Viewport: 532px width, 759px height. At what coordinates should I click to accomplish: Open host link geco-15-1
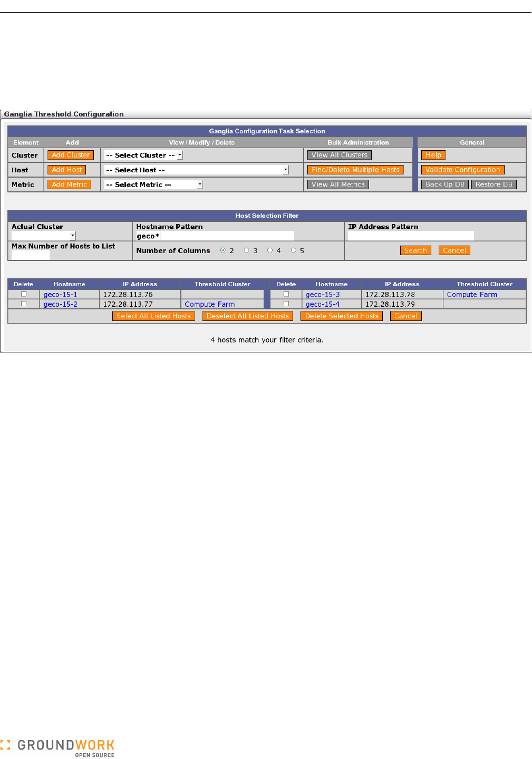pyautogui.click(x=60, y=295)
